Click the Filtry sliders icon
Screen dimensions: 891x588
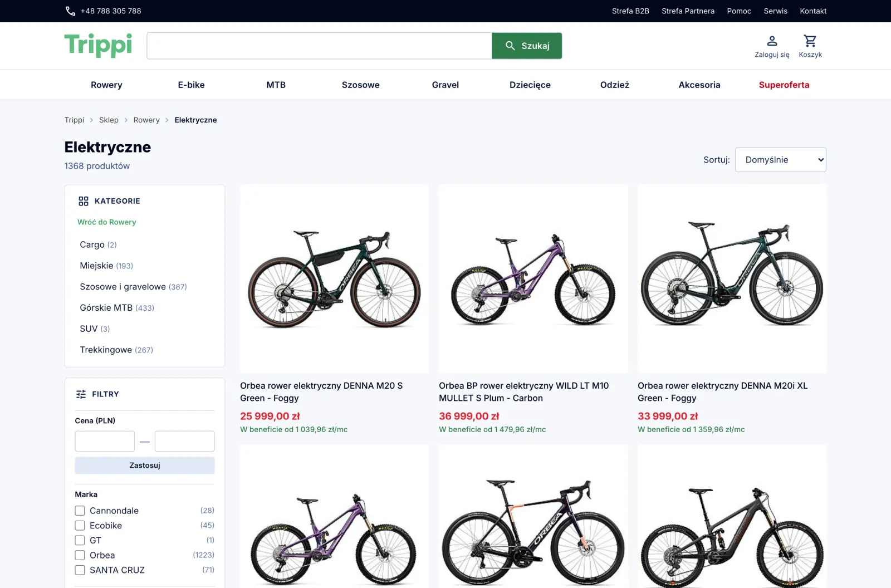pos(81,394)
